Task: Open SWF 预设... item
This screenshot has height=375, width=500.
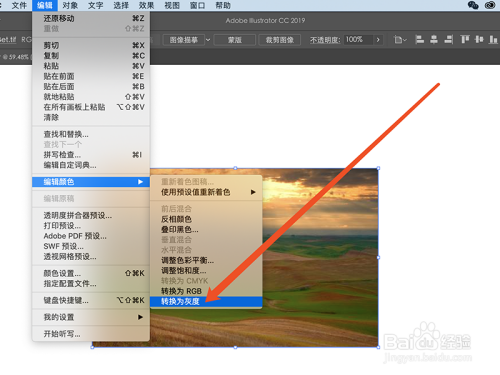Action: click(x=91, y=247)
